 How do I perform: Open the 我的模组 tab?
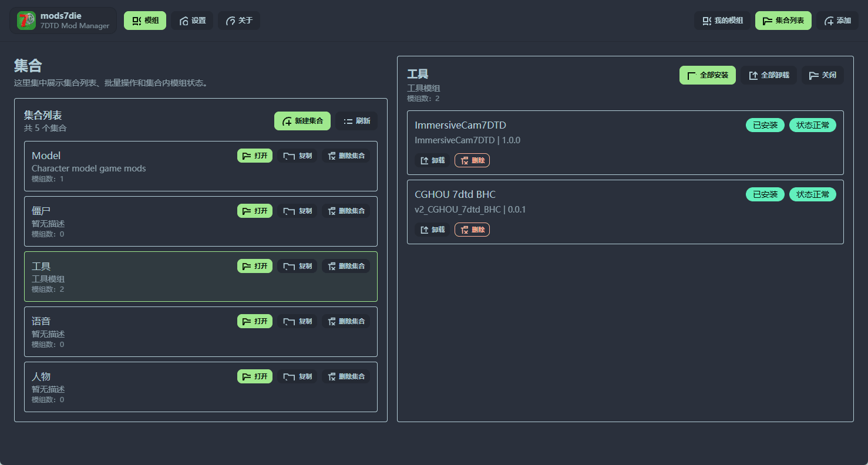click(722, 20)
